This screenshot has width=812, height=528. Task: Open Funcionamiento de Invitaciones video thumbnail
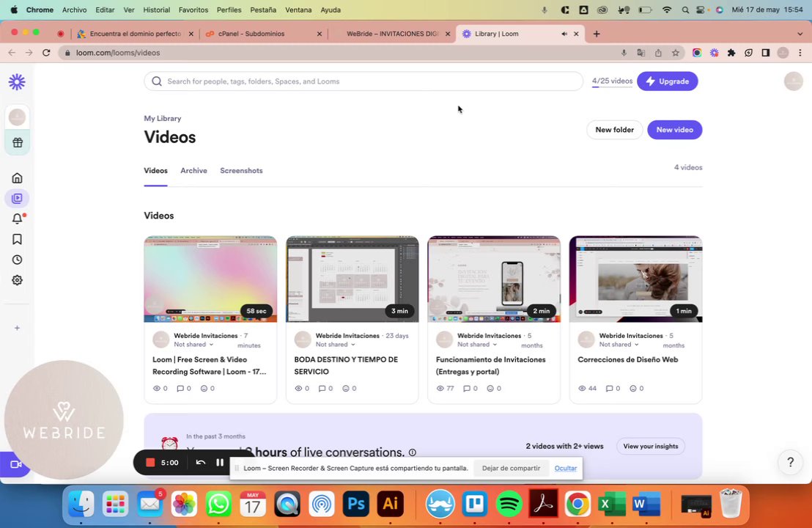click(x=494, y=279)
